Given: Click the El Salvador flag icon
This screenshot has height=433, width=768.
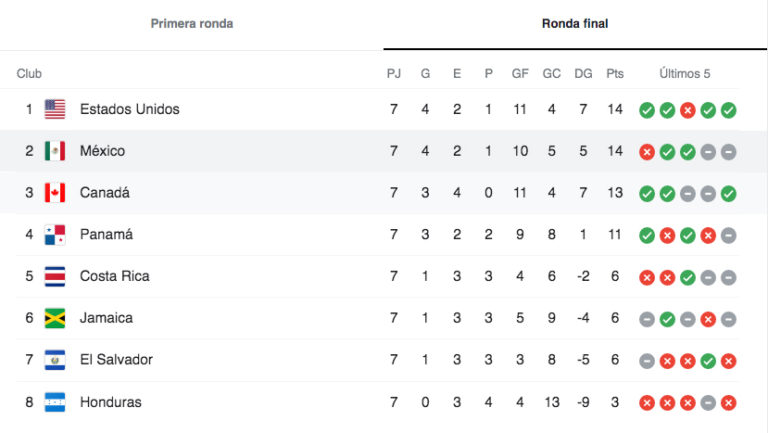Looking at the screenshot, I should point(55,360).
